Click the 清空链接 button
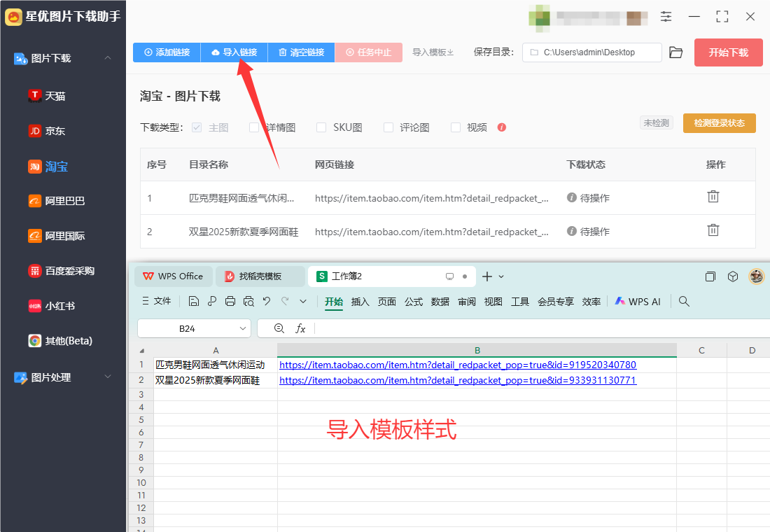 pos(302,52)
